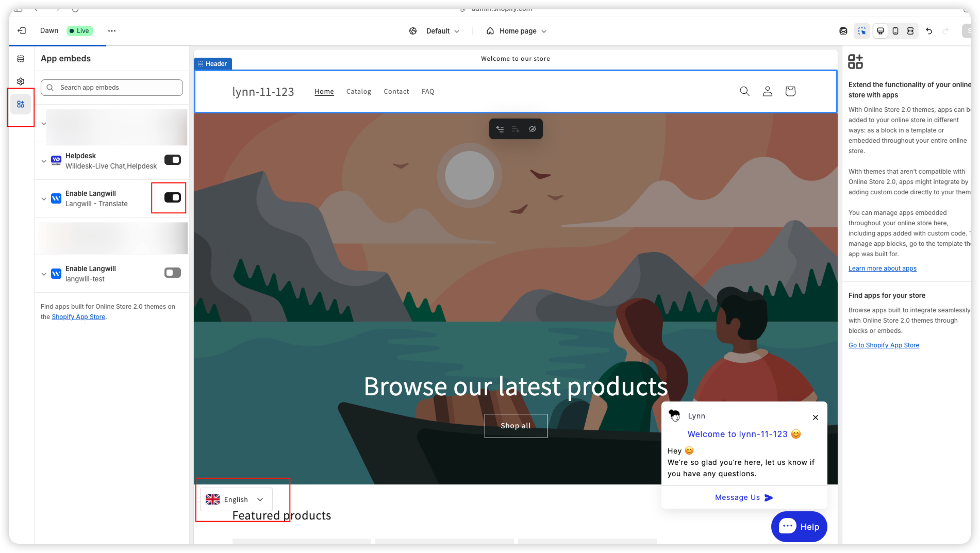Select the Header section label tab
This screenshot has width=980, height=553.
click(x=213, y=64)
